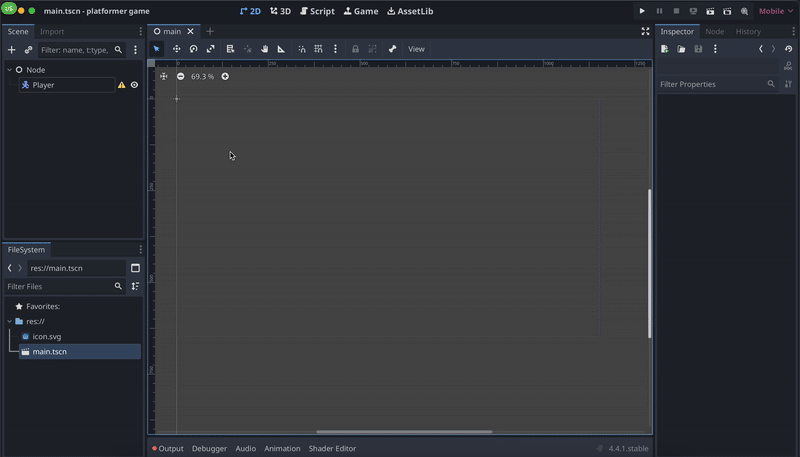This screenshot has height=457, width=800.
Task: Select the Move Mode tool
Action: (176, 49)
